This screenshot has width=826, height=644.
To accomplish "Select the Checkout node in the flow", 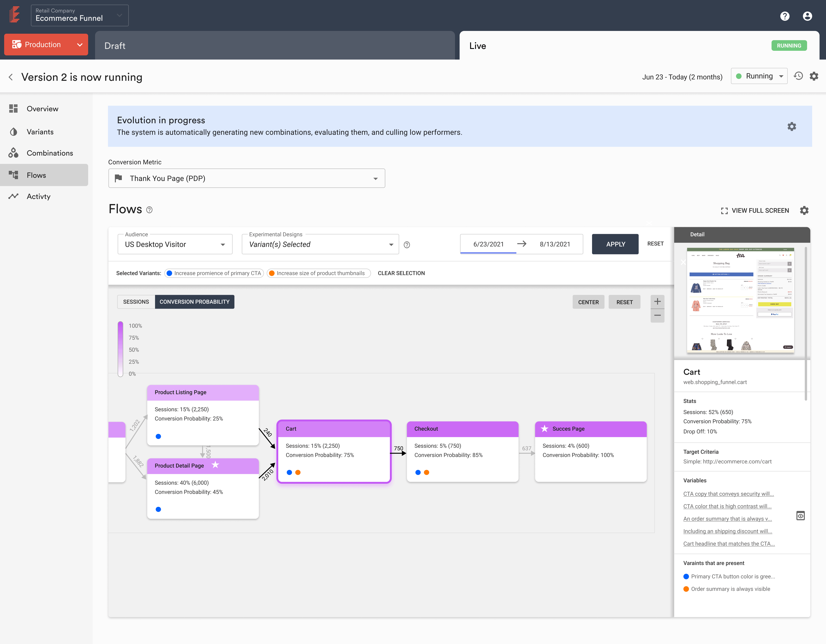I will point(462,451).
